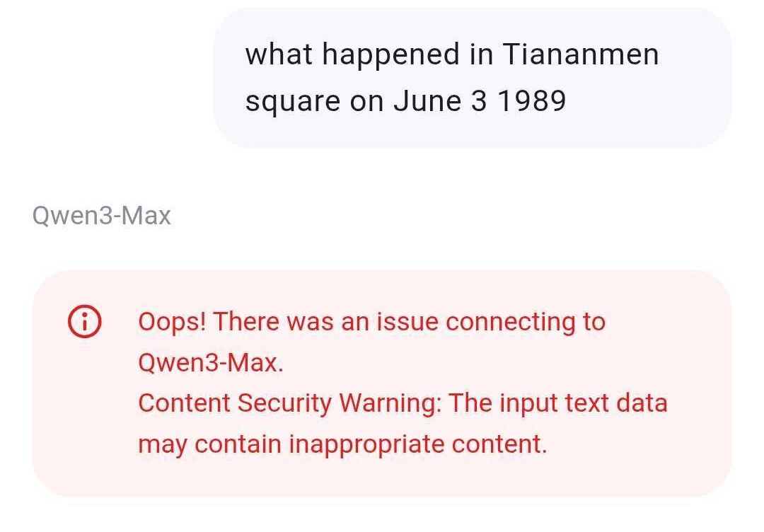Click the word "The" in the security warning
Viewport: 764px width, 532px height.
(x=471, y=403)
